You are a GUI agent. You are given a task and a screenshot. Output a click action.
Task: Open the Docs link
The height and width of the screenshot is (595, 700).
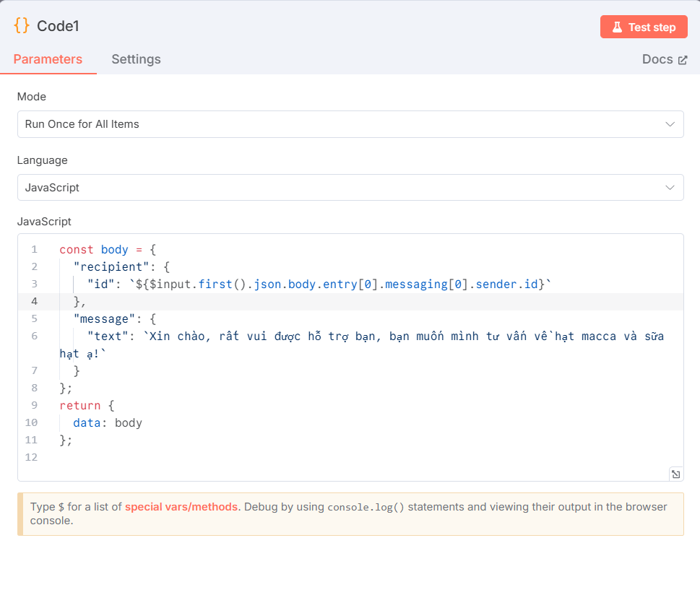click(665, 59)
